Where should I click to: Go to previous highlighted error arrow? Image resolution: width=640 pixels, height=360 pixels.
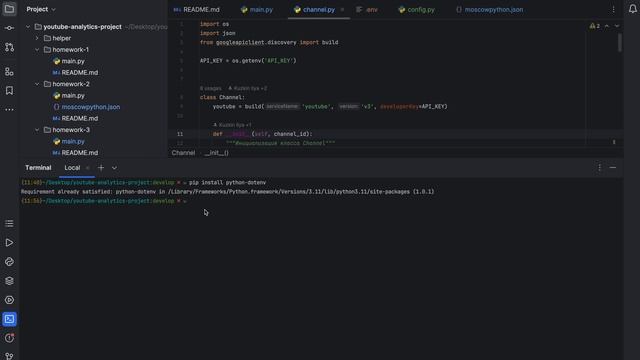tap(607, 26)
